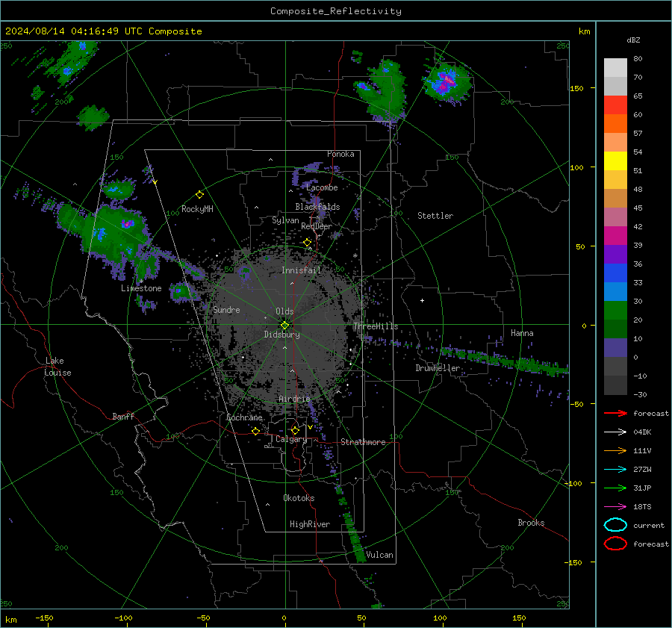This screenshot has width=672, height=628.
Task: Click the HighRiver city label
Action: pos(310,524)
